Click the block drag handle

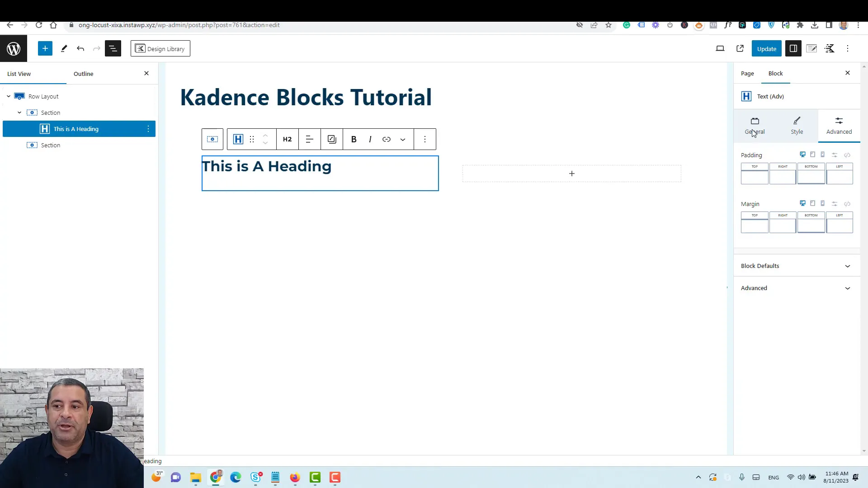click(x=252, y=139)
